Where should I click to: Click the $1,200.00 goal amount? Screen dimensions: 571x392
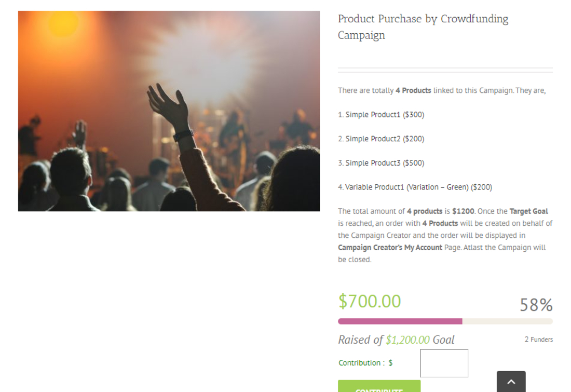pos(407,340)
